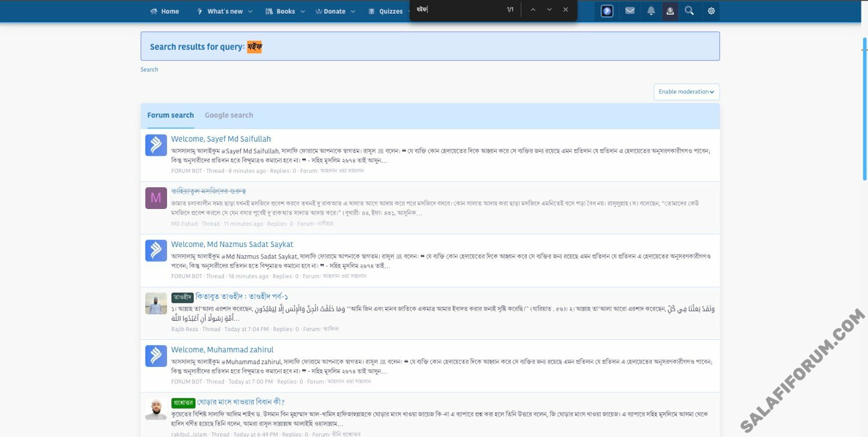This screenshot has width=868, height=437.
Task: Open the Enable moderation dropdown
Action: (686, 92)
